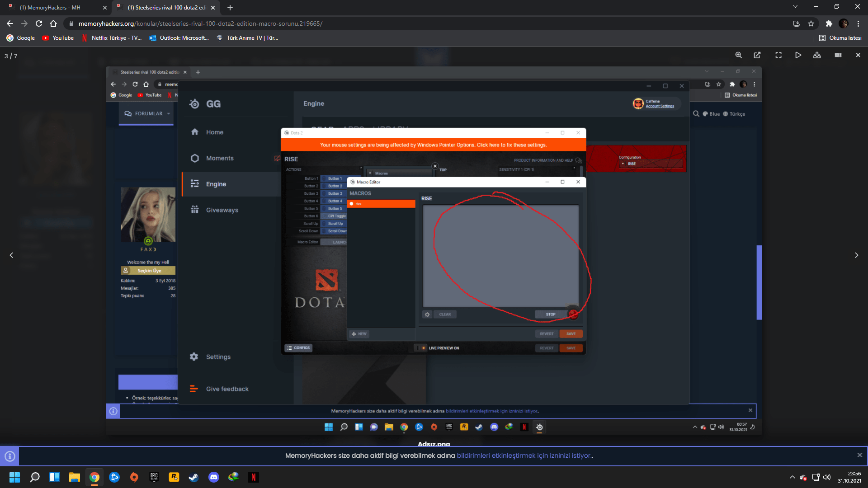This screenshot has height=488, width=868.
Task: Open the lightbox image in a new window
Action: coord(757,55)
